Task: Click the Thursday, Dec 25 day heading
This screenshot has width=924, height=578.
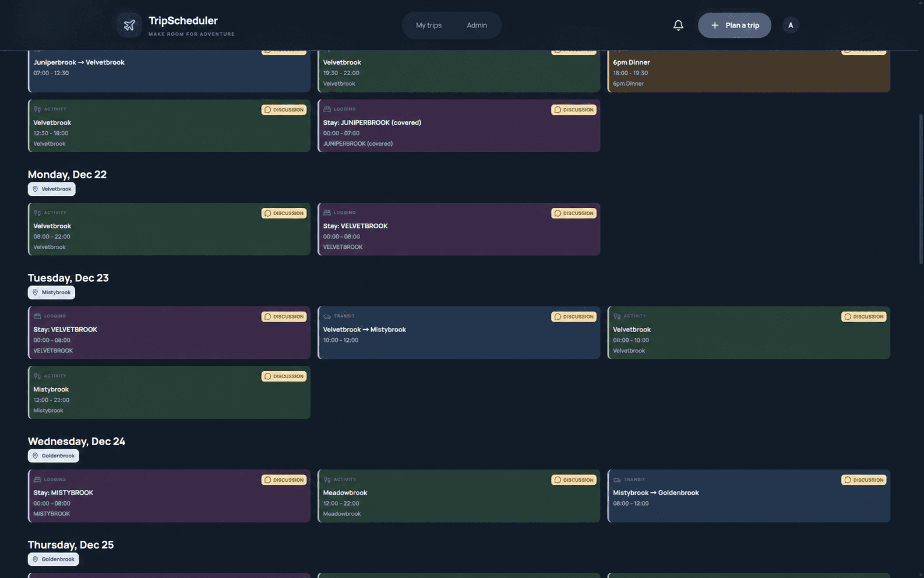Action: click(x=70, y=545)
